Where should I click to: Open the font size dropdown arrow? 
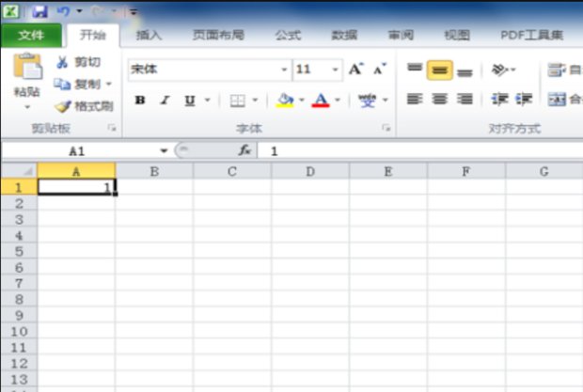[x=336, y=70]
